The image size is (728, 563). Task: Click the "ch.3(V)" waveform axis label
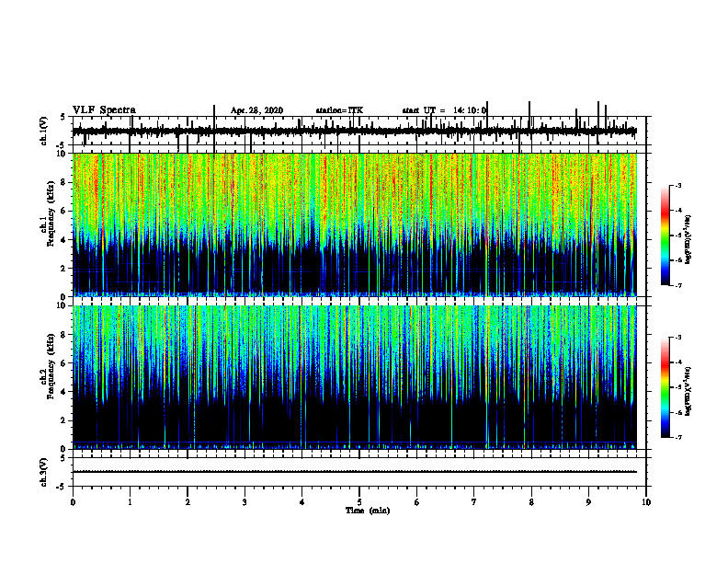[x=43, y=473]
